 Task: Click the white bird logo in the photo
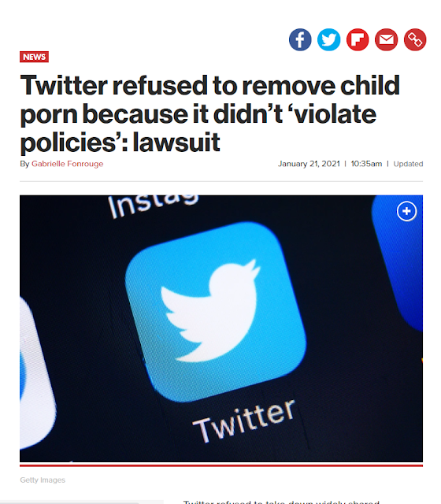(210, 310)
